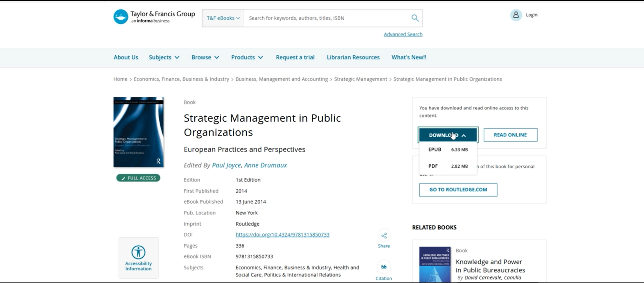Open the Knowledge and Power book thumbnail

click(x=435, y=265)
